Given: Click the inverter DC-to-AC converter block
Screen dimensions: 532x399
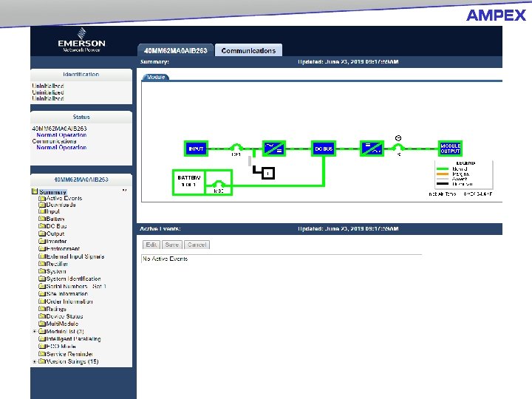Looking at the screenshot, I should click(372, 149).
